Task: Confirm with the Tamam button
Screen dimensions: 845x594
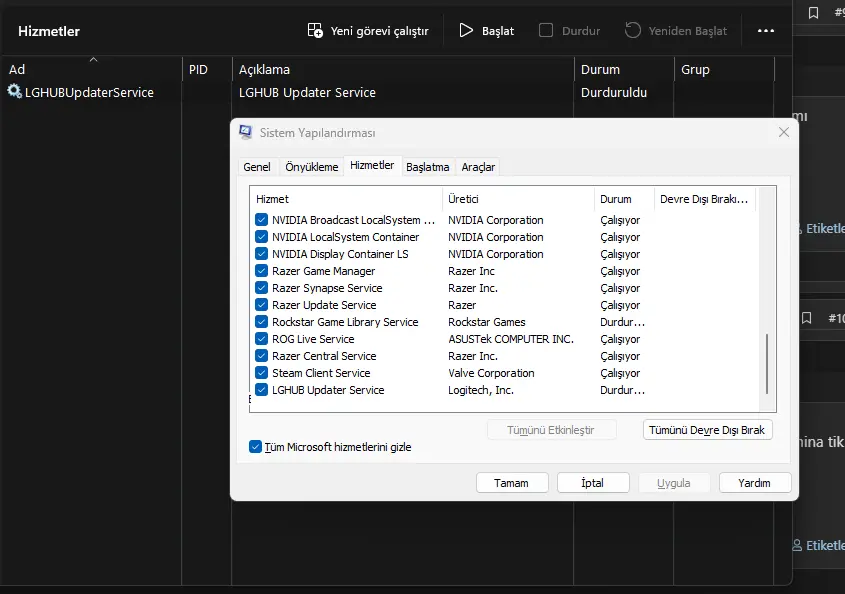Action: click(512, 483)
